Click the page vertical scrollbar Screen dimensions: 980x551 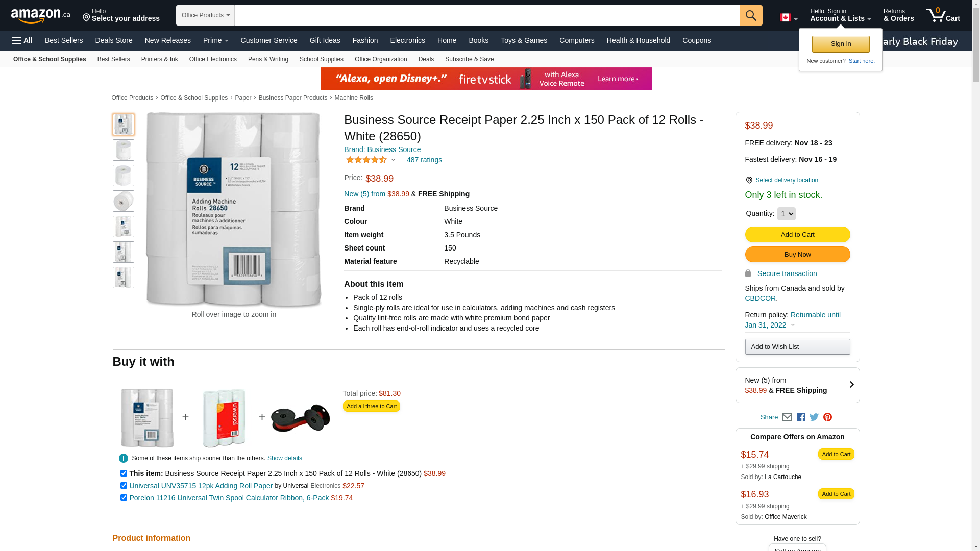click(x=976, y=275)
